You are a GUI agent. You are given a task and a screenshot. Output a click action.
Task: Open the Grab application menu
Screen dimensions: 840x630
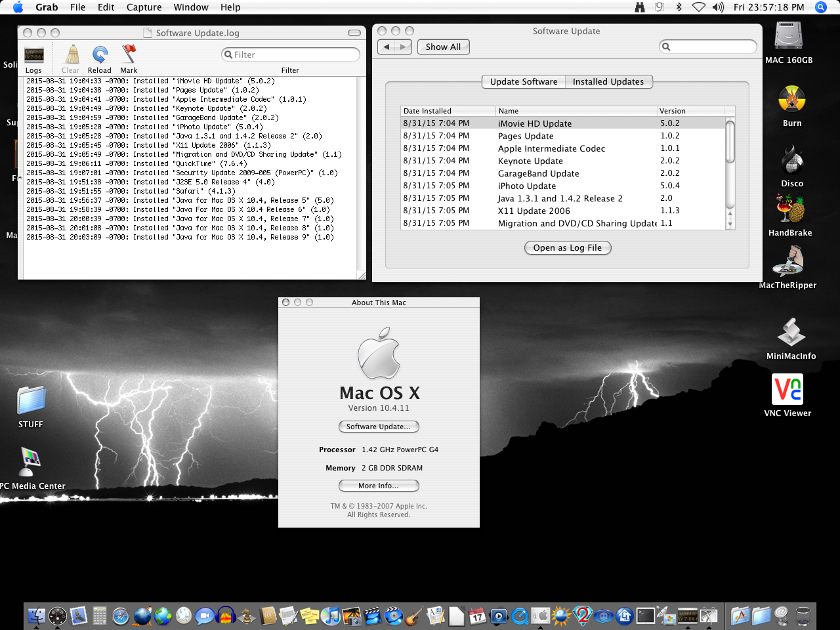47,7
